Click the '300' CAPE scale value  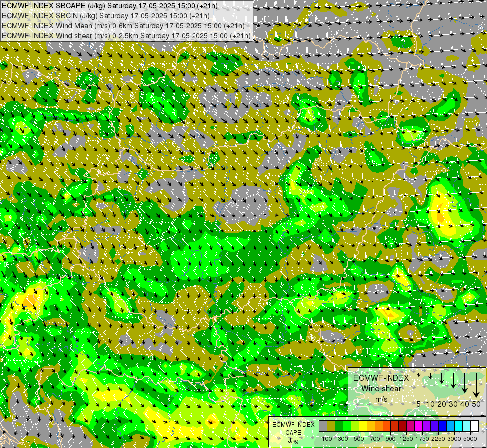point(343,439)
